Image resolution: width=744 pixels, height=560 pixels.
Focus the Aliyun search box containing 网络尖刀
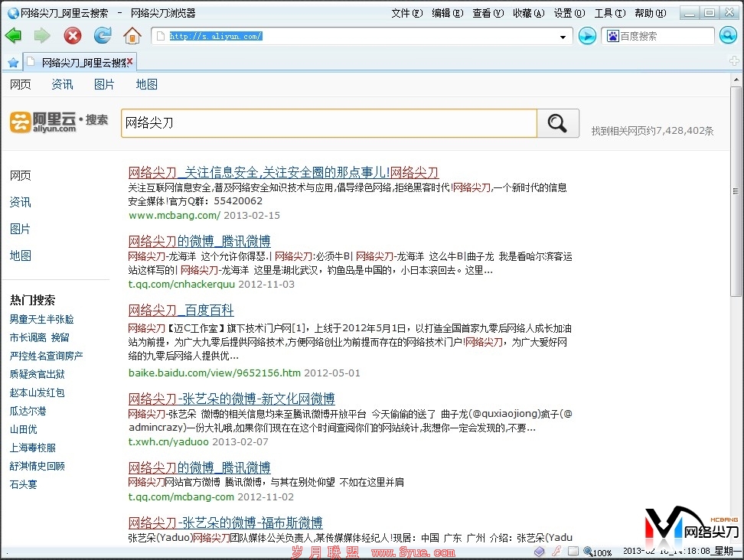(x=329, y=123)
